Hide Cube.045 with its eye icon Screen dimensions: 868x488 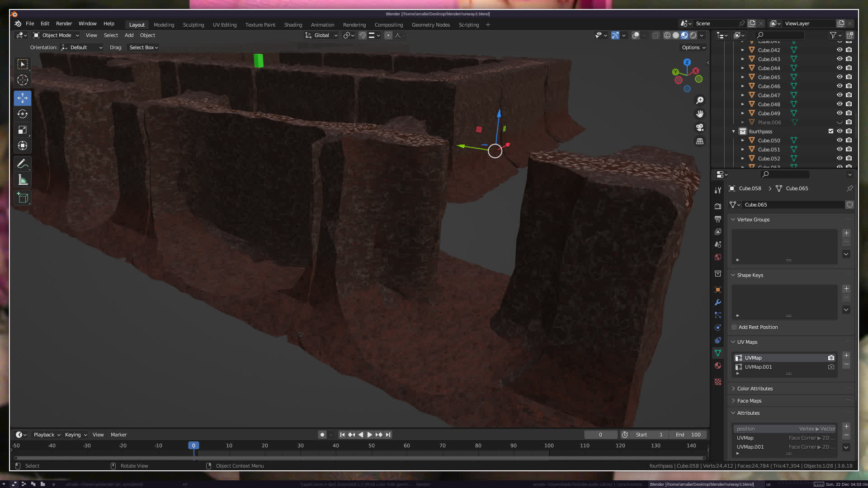840,77
